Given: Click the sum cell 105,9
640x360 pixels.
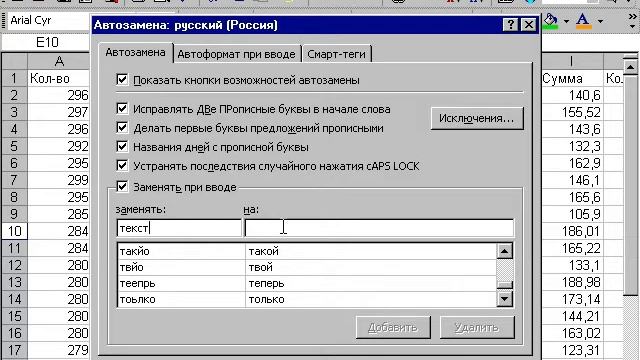Looking at the screenshot, I should (572, 214).
